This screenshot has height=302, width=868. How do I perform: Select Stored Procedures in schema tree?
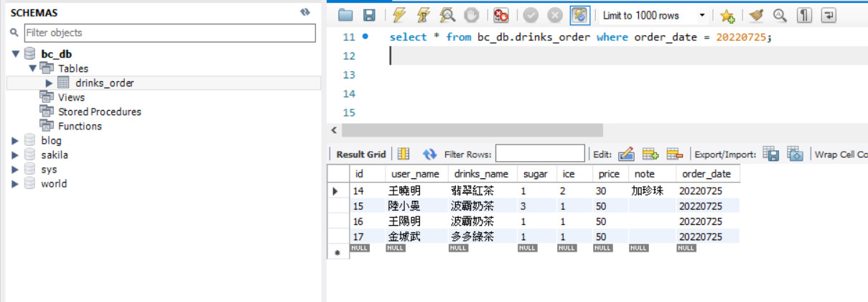pyautogui.click(x=100, y=111)
